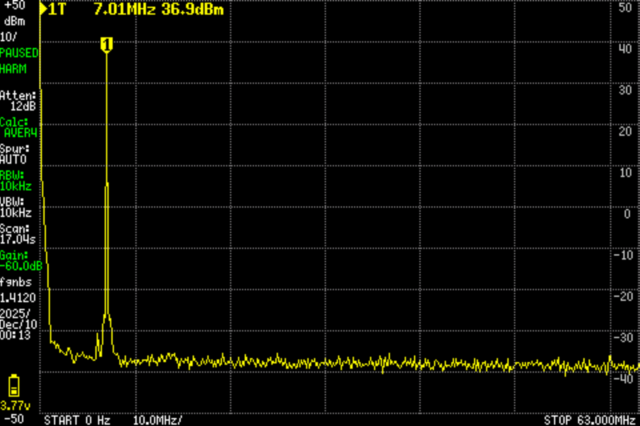640x426 pixels.
Task: Open the VBW 10kHz setting
Action: click(14, 207)
